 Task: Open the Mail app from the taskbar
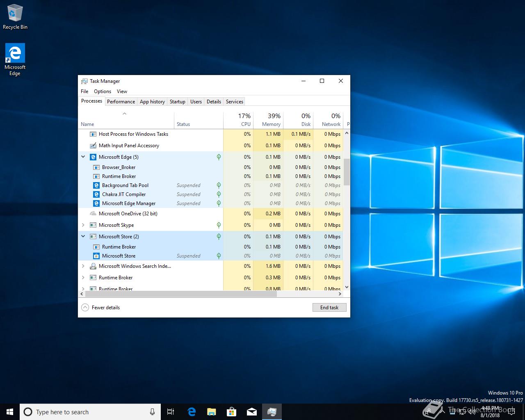pyautogui.click(x=252, y=412)
